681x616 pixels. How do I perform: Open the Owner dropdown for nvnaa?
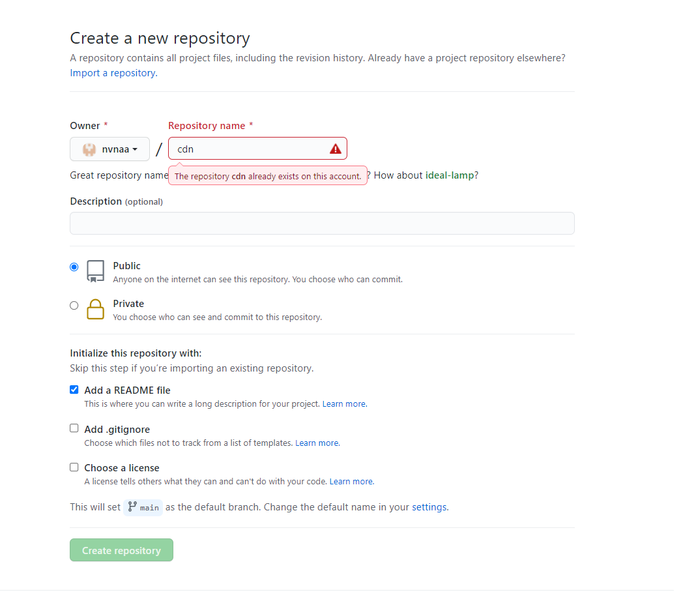110,149
